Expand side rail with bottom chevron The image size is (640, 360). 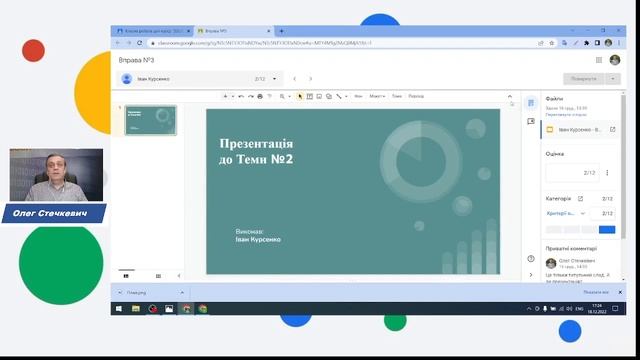pyautogui.click(x=531, y=275)
